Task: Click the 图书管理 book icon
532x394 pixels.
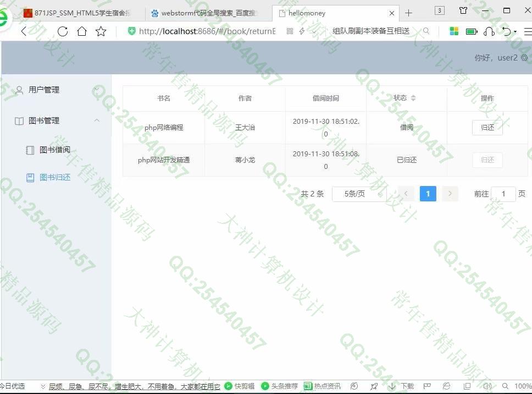Action: coord(19,121)
